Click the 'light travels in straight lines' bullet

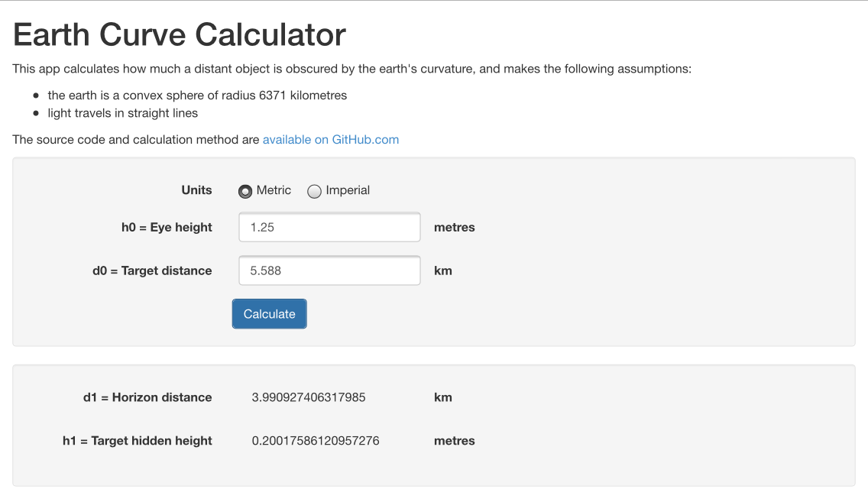[x=123, y=113]
